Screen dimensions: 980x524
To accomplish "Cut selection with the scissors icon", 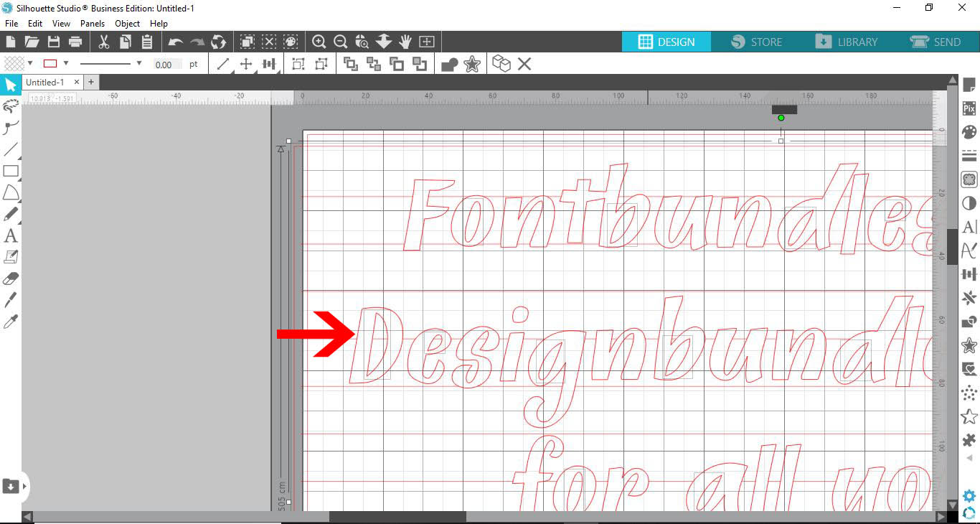I will pos(104,42).
